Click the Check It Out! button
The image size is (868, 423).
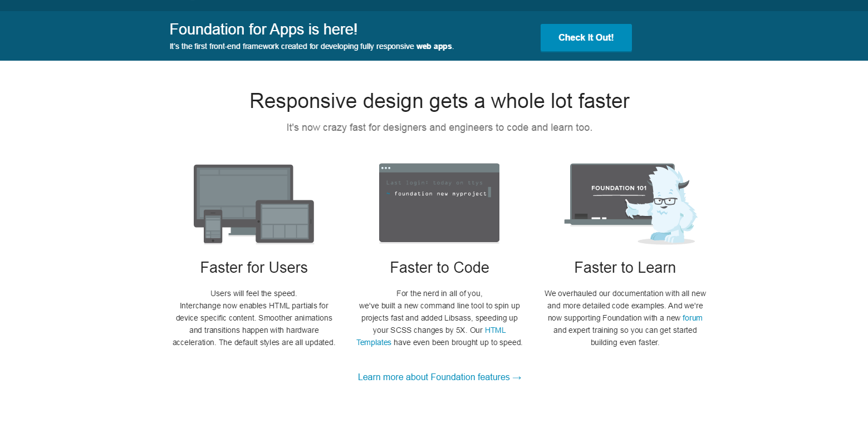click(586, 38)
